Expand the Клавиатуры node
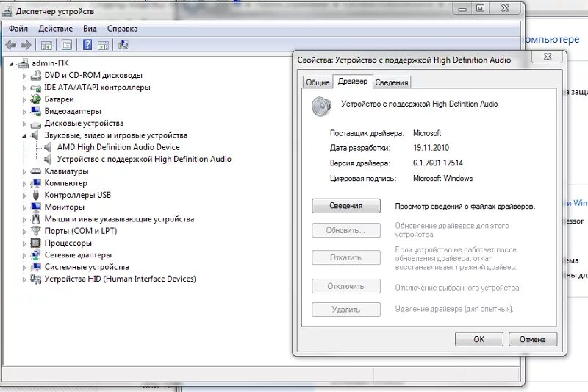 point(24,172)
